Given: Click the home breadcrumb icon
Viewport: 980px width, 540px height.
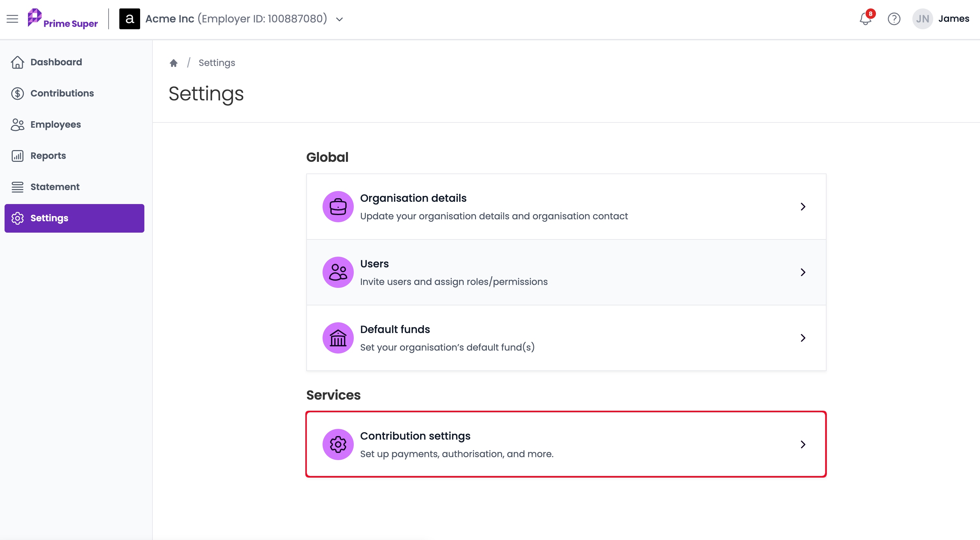Looking at the screenshot, I should pyautogui.click(x=174, y=63).
